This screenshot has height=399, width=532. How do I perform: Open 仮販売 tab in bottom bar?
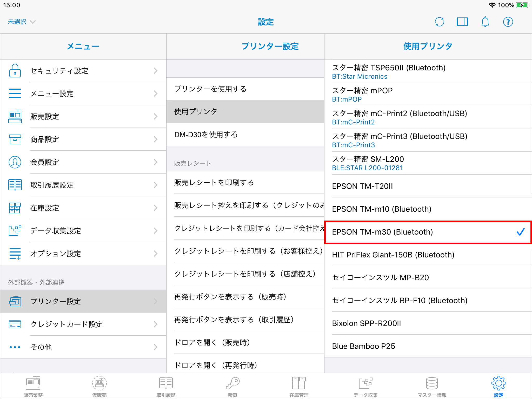pos(99,387)
